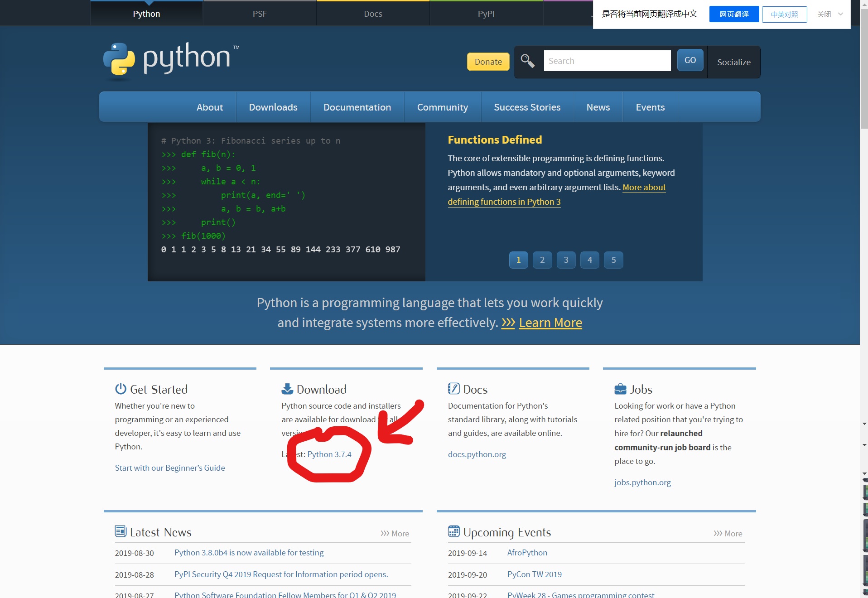868x598 pixels.
Task: Click the 2019-09-20 event date
Action: pos(467,574)
